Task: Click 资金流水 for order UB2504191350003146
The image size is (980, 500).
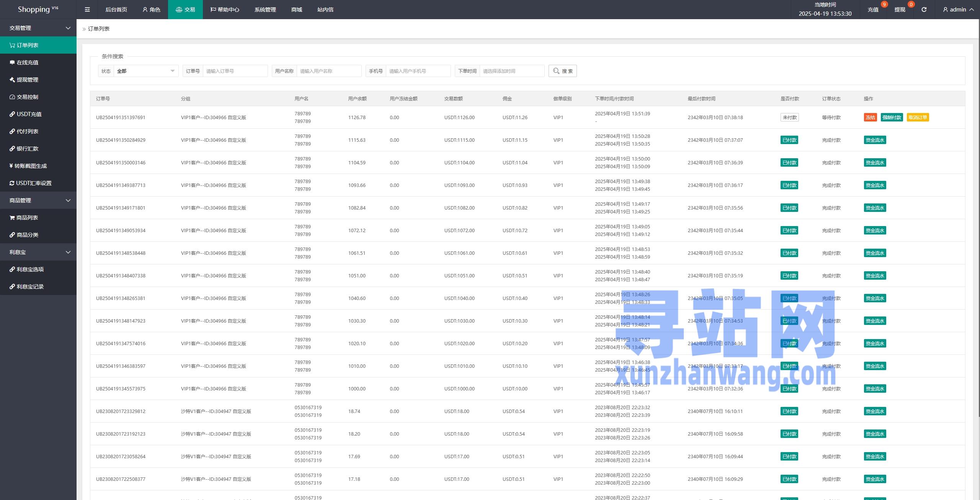Action: click(875, 163)
